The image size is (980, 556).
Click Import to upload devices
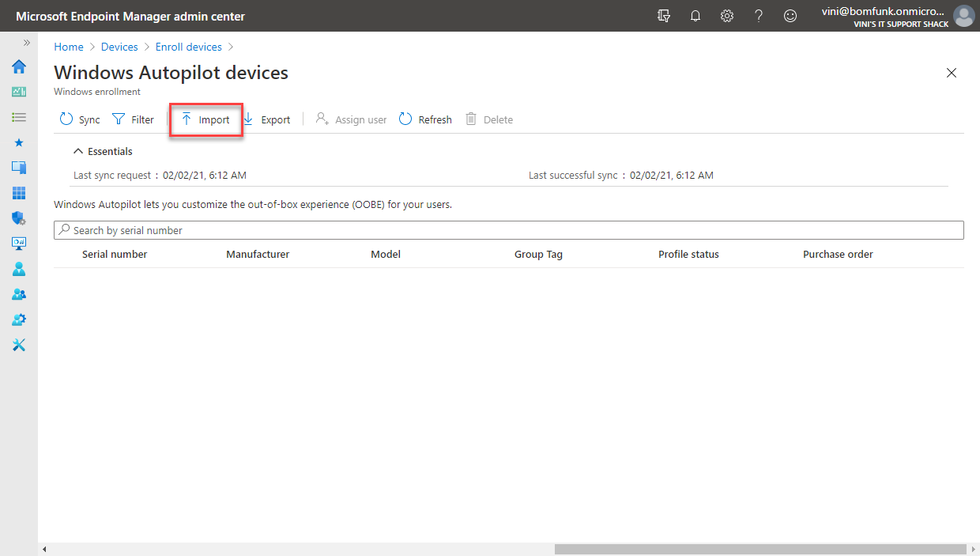(x=205, y=119)
